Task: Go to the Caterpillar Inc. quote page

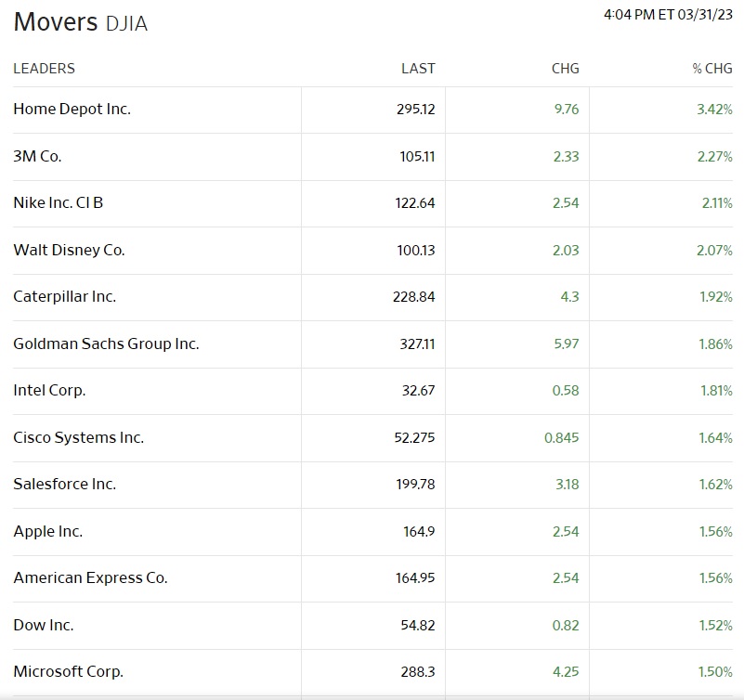Action: click(64, 296)
